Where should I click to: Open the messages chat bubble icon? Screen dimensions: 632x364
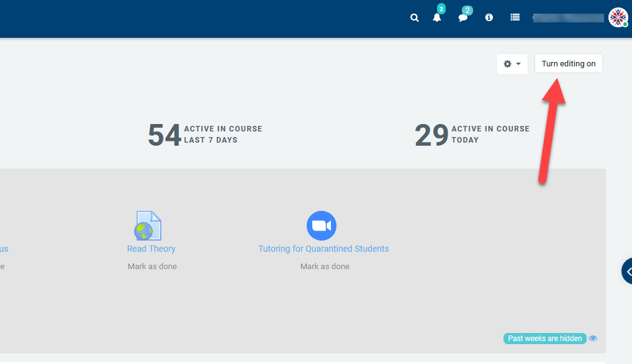(463, 17)
